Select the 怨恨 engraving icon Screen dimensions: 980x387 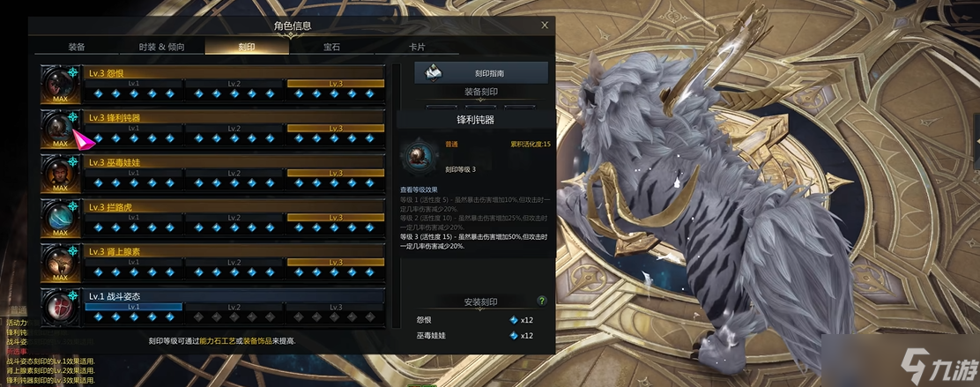[60, 84]
